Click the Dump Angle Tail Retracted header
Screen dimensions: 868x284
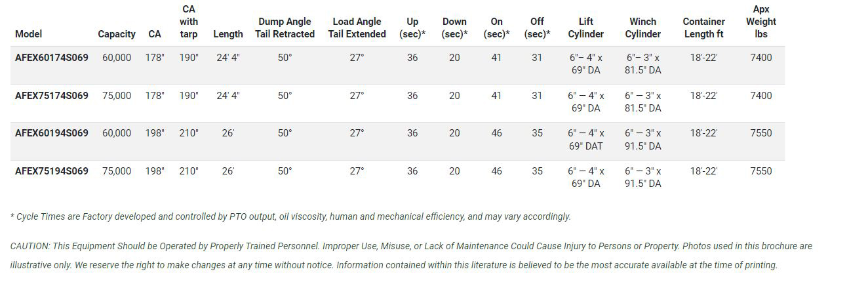[x=285, y=28]
